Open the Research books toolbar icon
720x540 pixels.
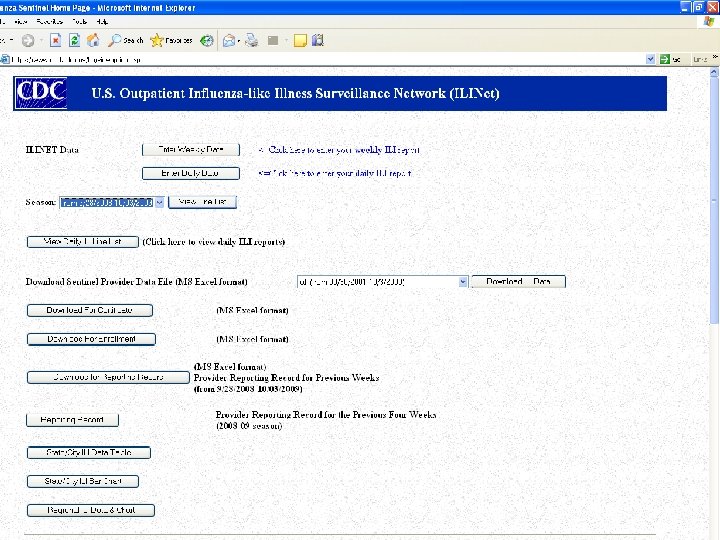coord(318,40)
